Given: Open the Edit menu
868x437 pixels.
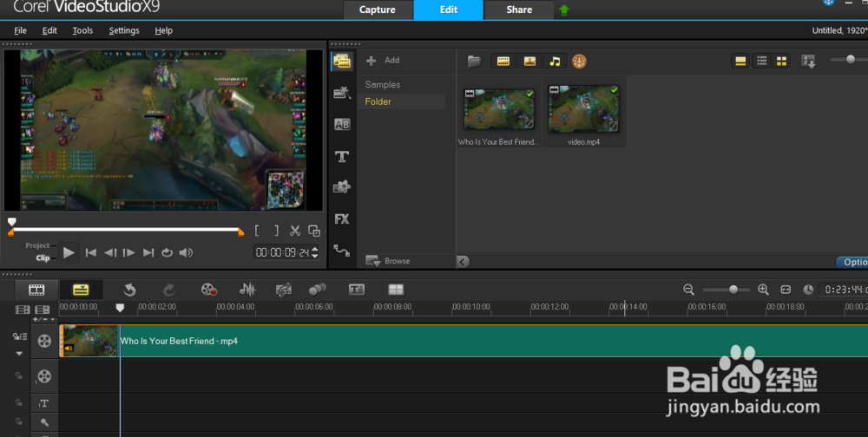Looking at the screenshot, I should pyautogui.click(x=49, y=30).
